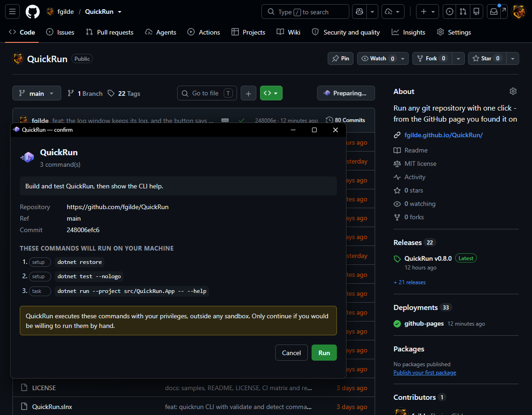Pin the repository with the Pin button

pyautogui.click(x=341, y=58)
